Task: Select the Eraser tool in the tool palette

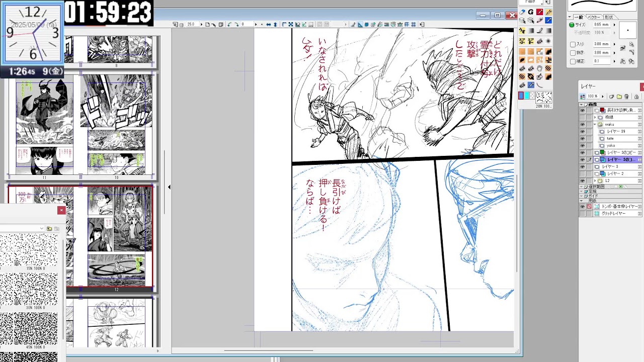Action: 522,12
